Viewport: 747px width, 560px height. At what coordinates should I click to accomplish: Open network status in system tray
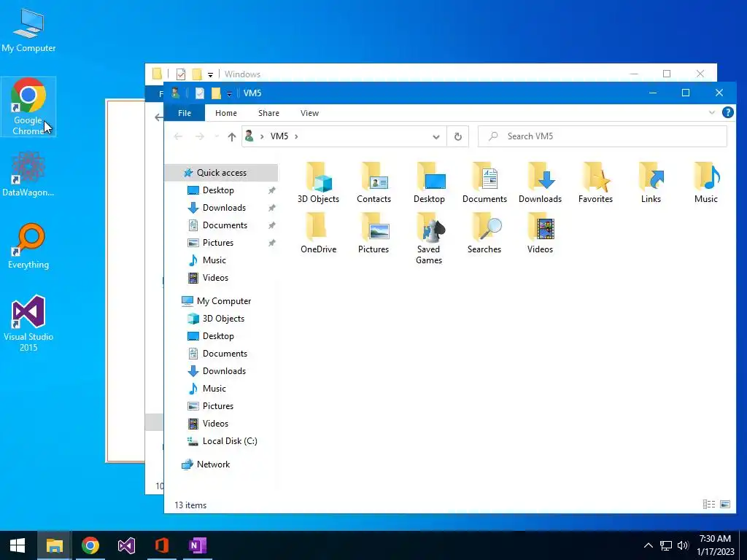[x=665, y=545]
